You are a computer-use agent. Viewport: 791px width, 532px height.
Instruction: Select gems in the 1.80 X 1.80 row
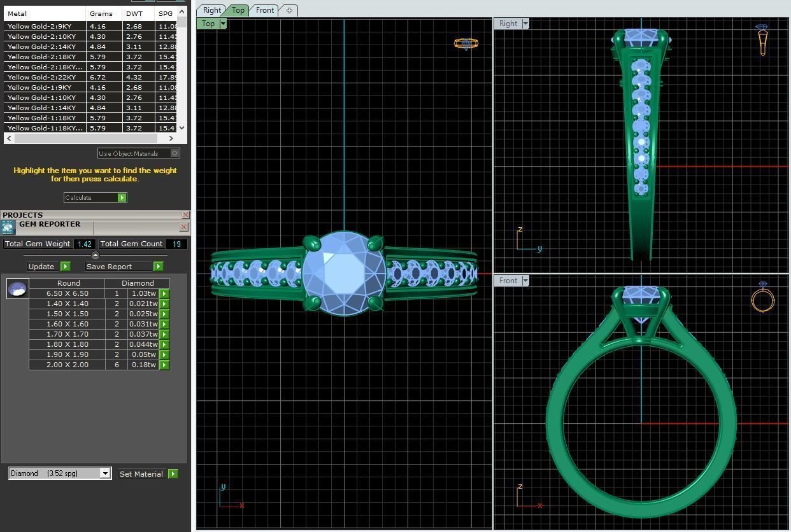point(164,344)
